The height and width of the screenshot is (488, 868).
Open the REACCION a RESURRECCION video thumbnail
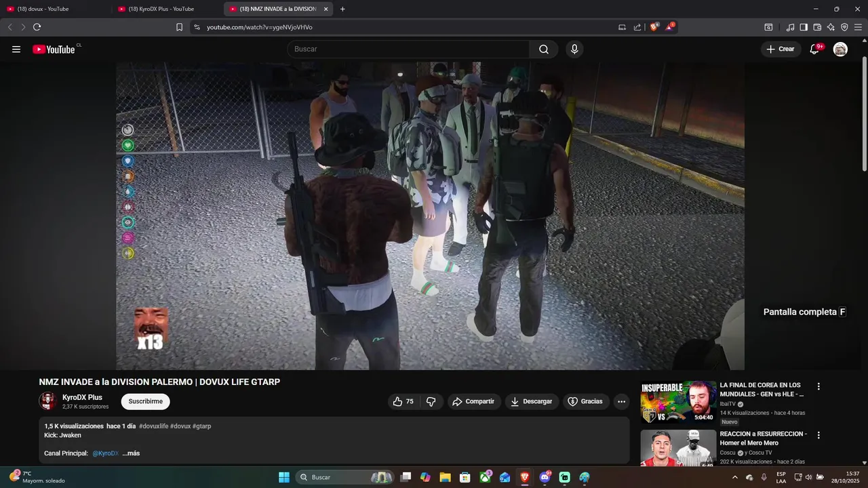pyautogui.click(x=678, y=449)
